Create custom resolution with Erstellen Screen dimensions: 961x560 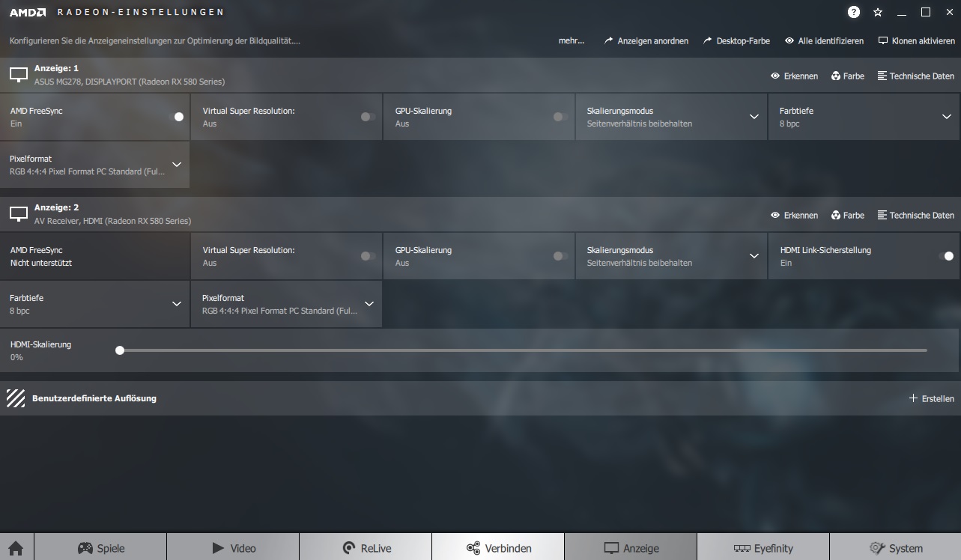pos(932,398)
